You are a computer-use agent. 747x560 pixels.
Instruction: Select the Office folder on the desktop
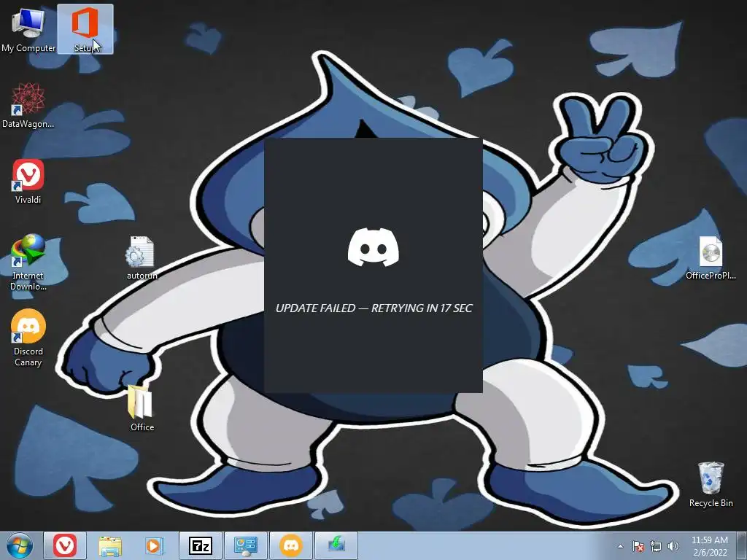pos(142,408)
